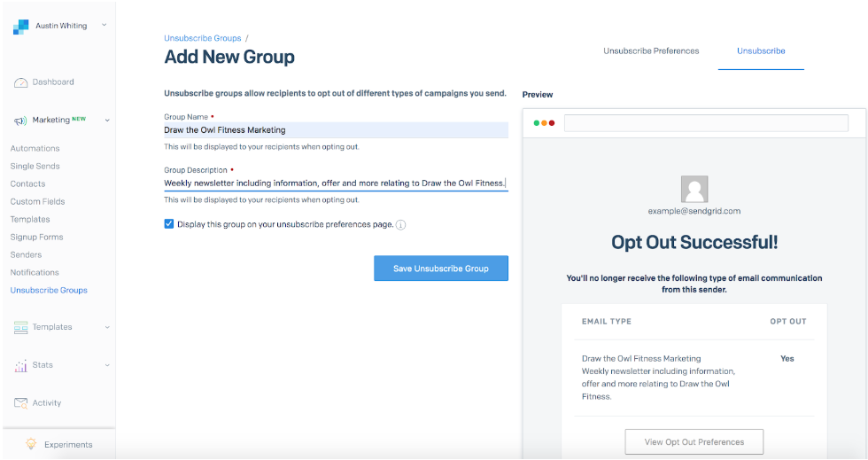Click the Yes opt out value
This screenshot has width=868, height=460.
click(787, 359)
